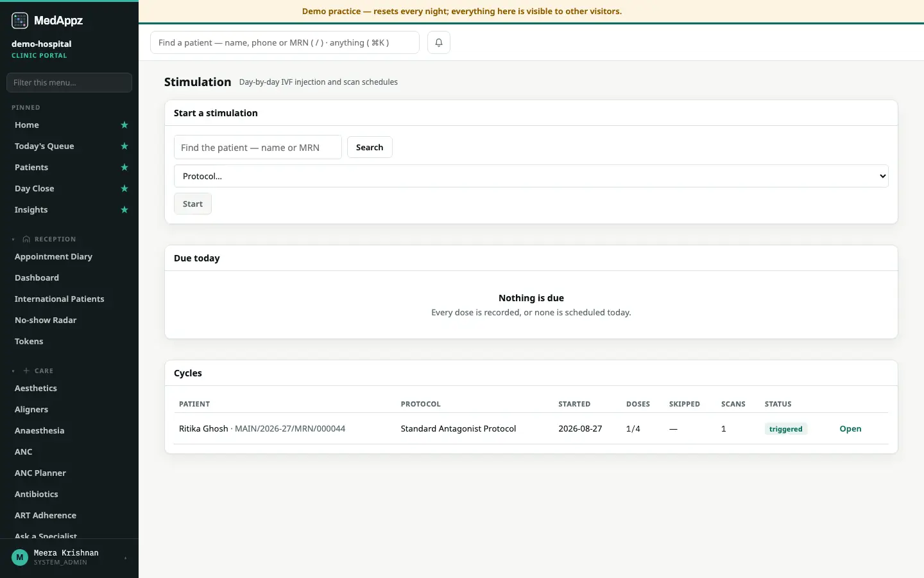
Task: Open Insights from the sidebar
Action: pyautogui.click(x=31, y=210)
